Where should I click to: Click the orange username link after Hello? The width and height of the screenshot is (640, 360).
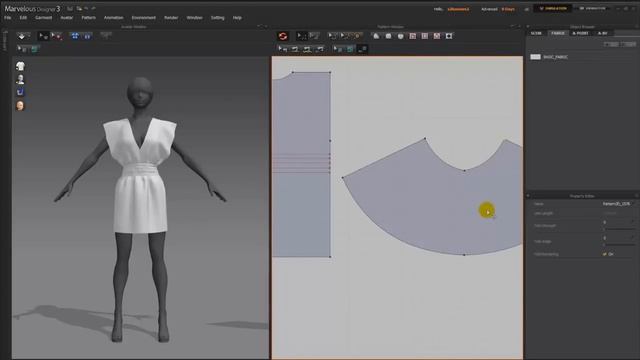[x=458, y=9]
